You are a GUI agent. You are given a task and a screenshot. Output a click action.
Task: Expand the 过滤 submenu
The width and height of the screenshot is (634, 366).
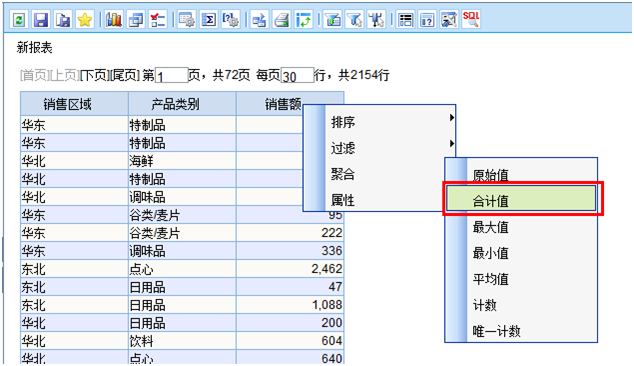point(390,148)
